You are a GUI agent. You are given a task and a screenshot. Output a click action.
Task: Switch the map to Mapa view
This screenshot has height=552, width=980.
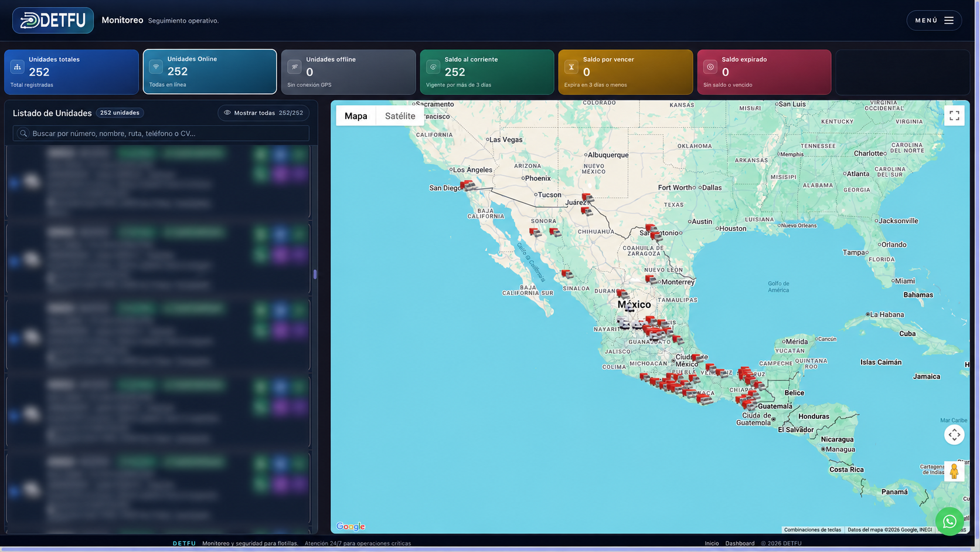[x=356, y=116]
